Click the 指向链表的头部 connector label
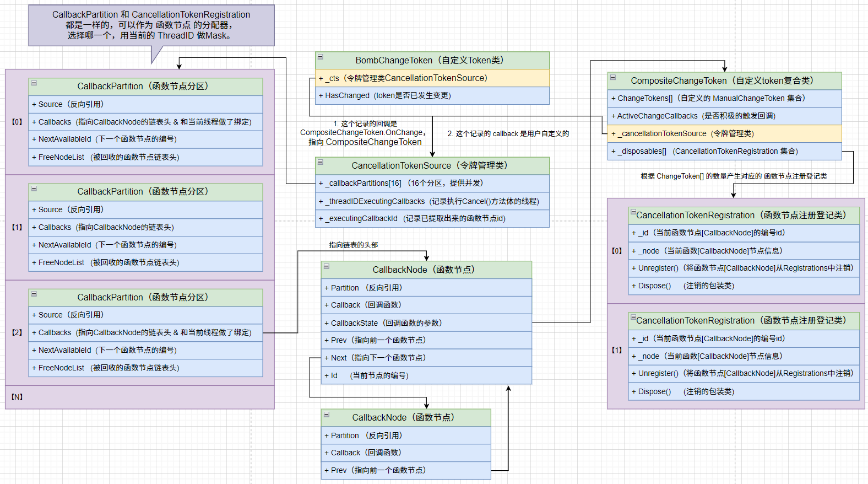The height and width of the screenshot is (484, 868). pyautogui.click(x=353, y=245)
